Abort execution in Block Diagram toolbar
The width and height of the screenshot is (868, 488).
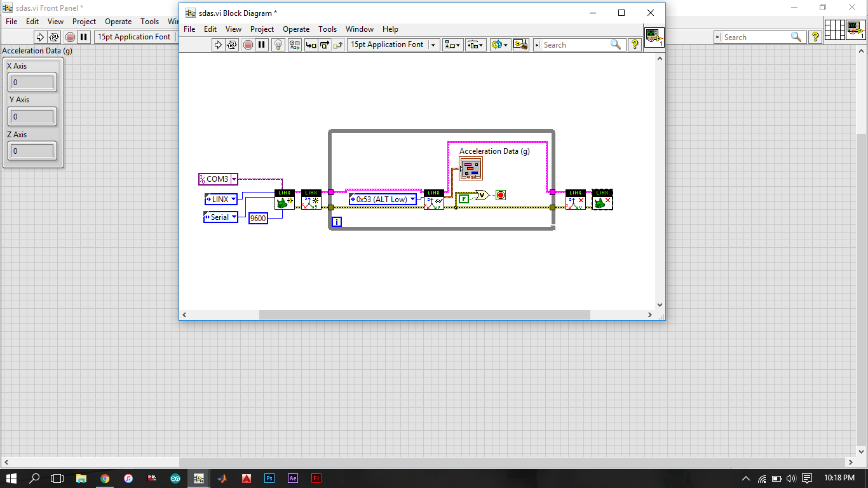click(x=248, y=44)
